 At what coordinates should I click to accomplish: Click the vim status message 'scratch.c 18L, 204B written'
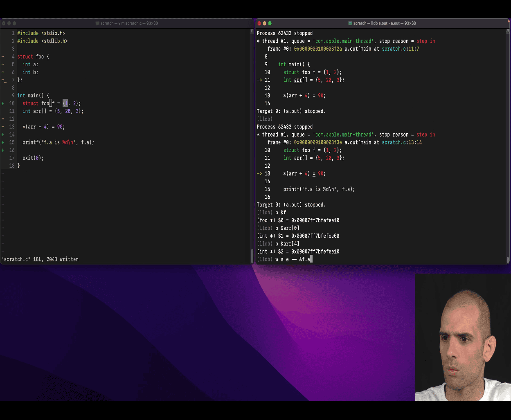pos(40,259)
